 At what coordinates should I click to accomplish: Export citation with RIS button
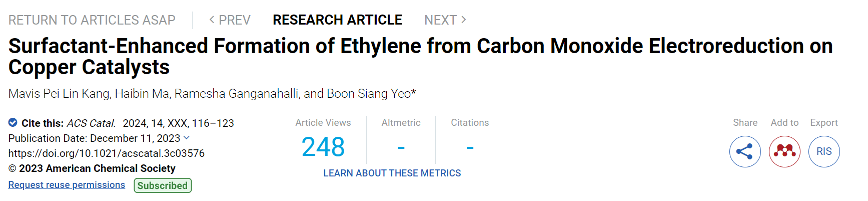824,151
